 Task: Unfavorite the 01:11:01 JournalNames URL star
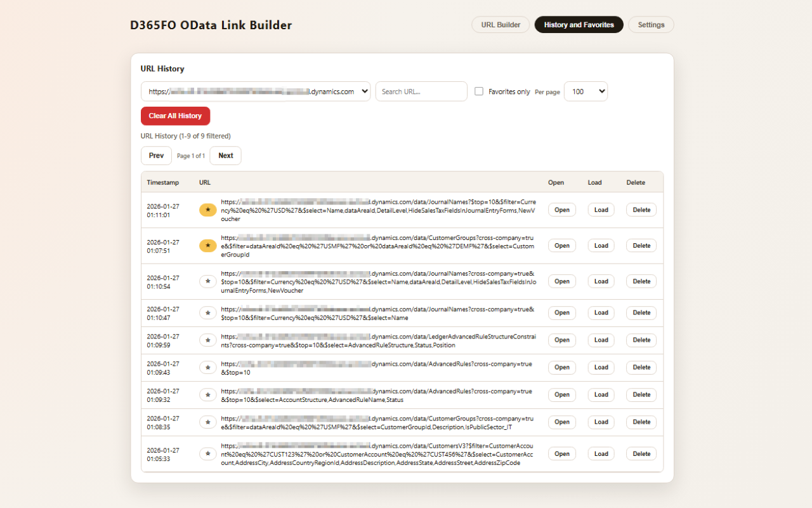click(x=207, y=210)
